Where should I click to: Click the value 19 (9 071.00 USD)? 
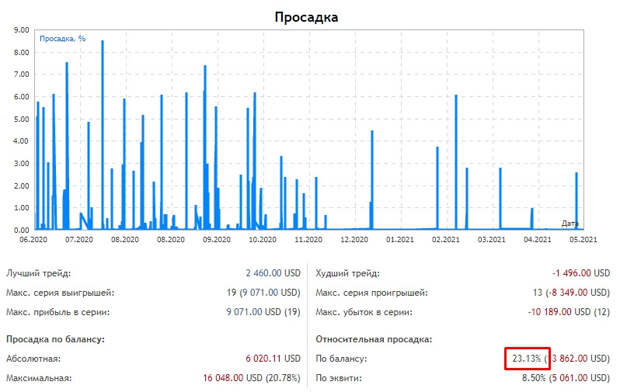pos(263,293)
